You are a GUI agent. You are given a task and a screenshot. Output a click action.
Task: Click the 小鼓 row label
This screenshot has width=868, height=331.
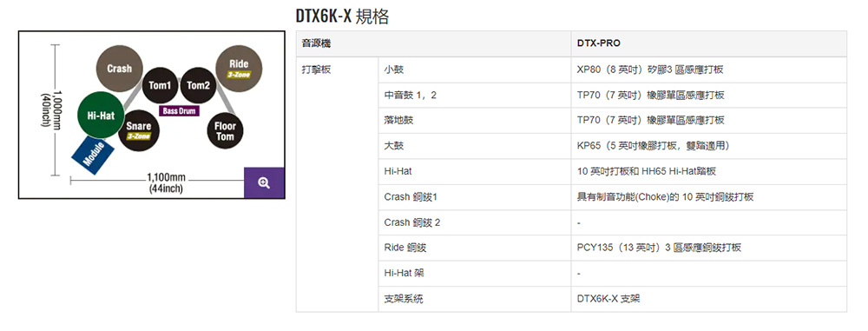475,70
